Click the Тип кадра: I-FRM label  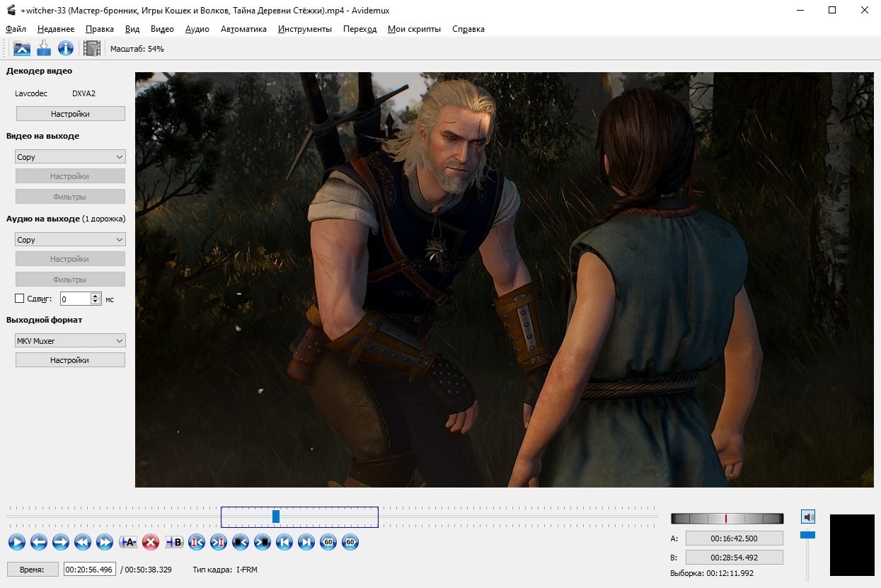[225, 570]
